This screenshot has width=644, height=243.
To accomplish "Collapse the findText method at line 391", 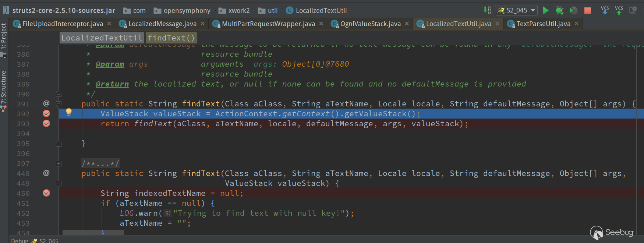I will (59, 104).
